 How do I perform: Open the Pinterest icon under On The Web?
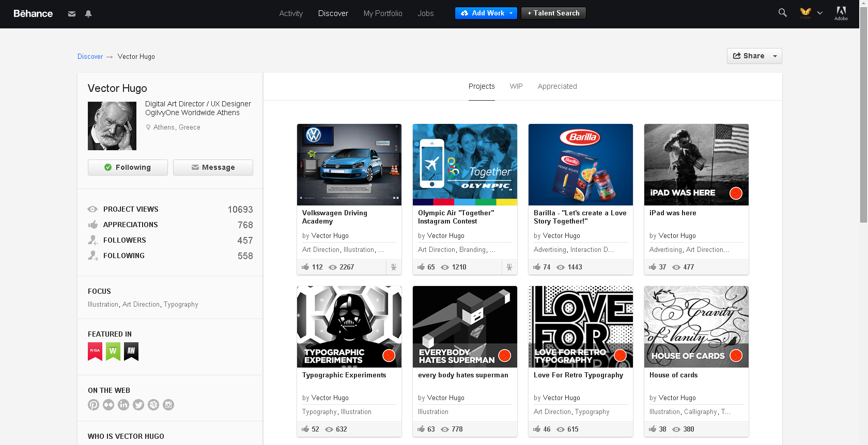(x=94, y=405)
